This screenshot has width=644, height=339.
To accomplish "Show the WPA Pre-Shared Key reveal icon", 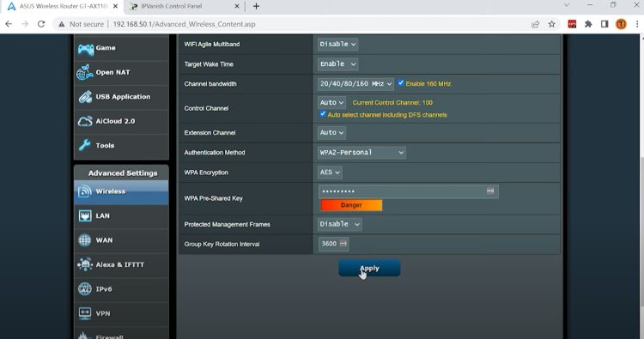I will pos(490,191).
